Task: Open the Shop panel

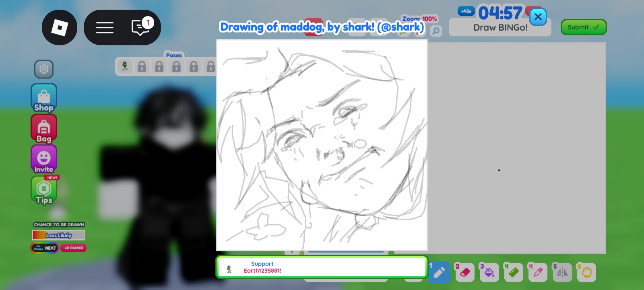Action: pos(44,98)
